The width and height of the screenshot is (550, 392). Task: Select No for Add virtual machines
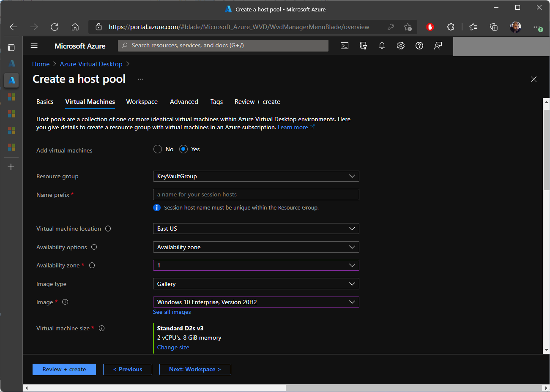pyautogui.click(x=158, y=149)
